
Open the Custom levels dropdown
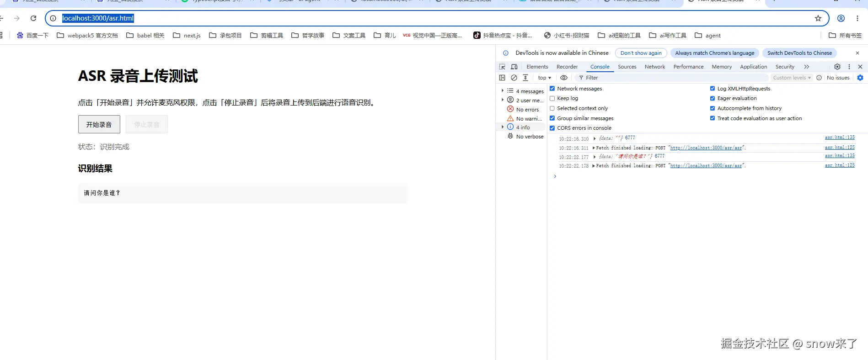[x=792, y=78]
